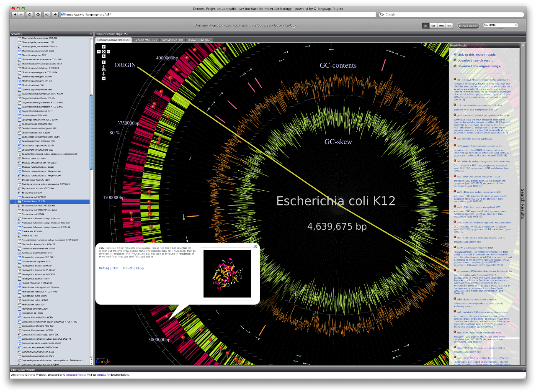This screenshot has width=536, height=392.
Task: Click the map zoom level slider
Action: [103, 70]
